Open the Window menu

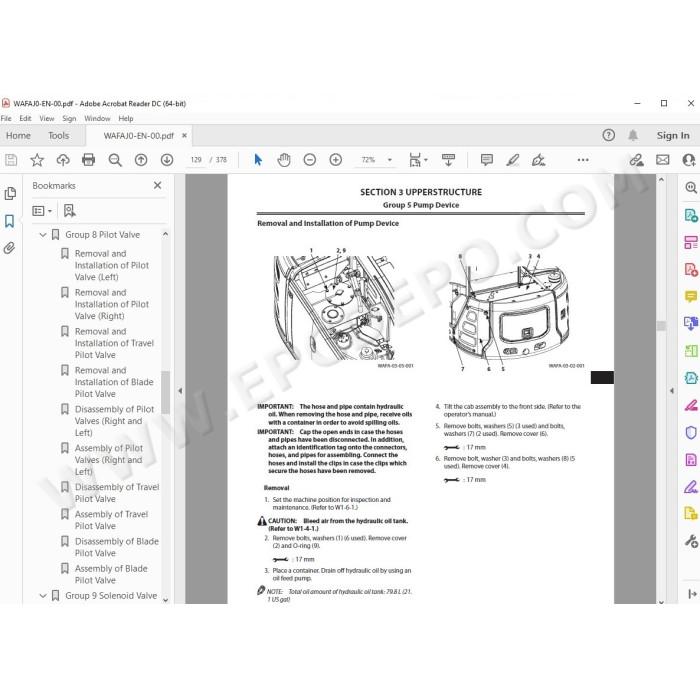pyautogui.click(x=97, y=118)
